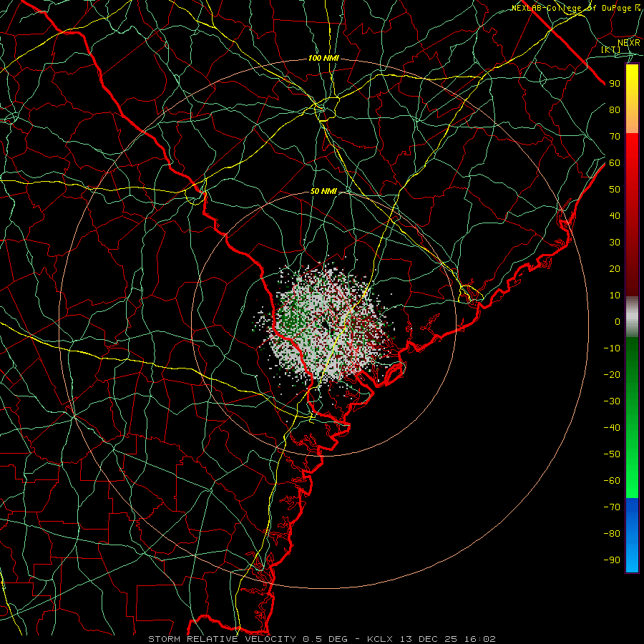The height and width of the screenshot is (644, 644).
Task: Click the radar echo cluster at map center
Action: (x=326, y=324)
